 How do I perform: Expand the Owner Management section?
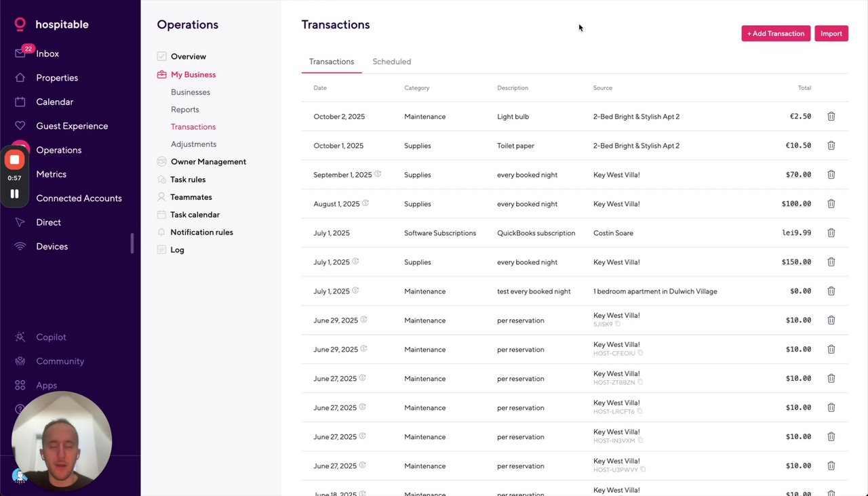[208, 162]
